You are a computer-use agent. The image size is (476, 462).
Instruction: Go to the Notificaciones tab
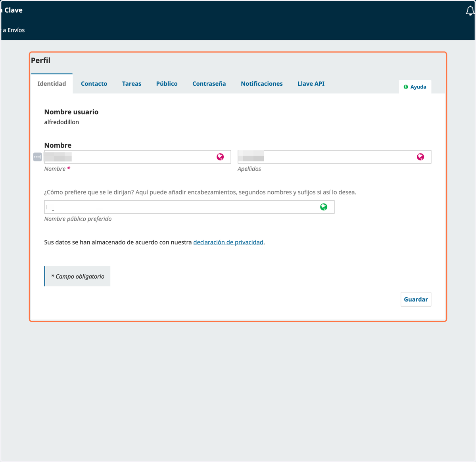coord(262,84)
